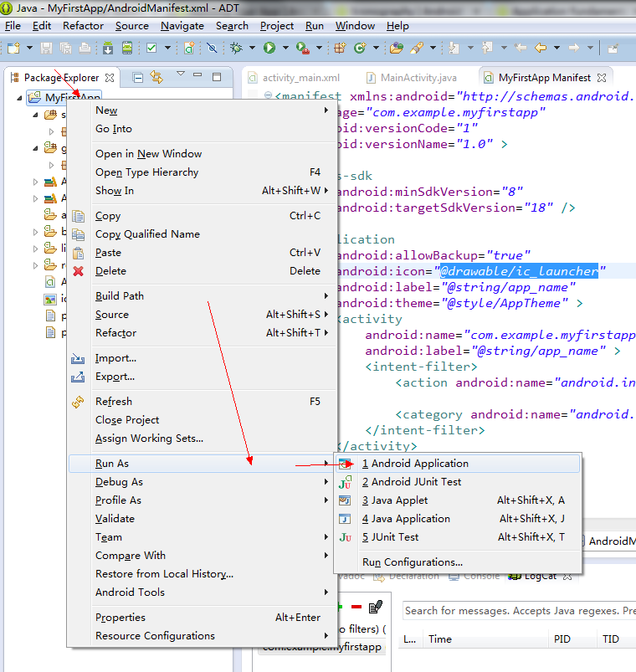Click the edit filter icon in LogCat
Image resolution: width=636 pixels, height=672 pixels.
[376, 607]
